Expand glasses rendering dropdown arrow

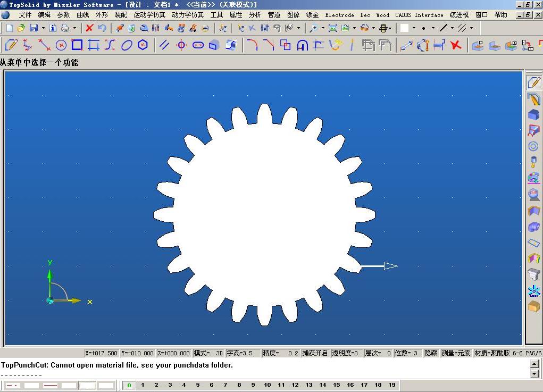tap(374, 28)
